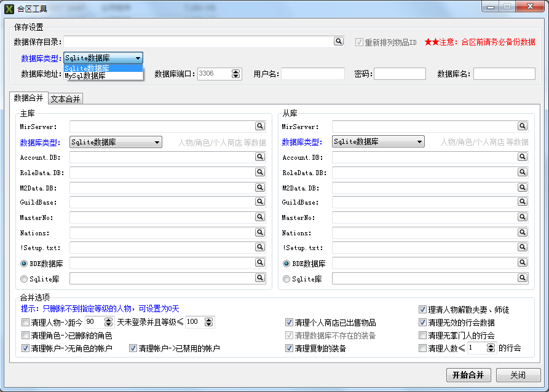This screenshot has height=392, width=549.
Task: Browse for 从库 Nations file
Action: pyautogui.click(x=522, y=232)
